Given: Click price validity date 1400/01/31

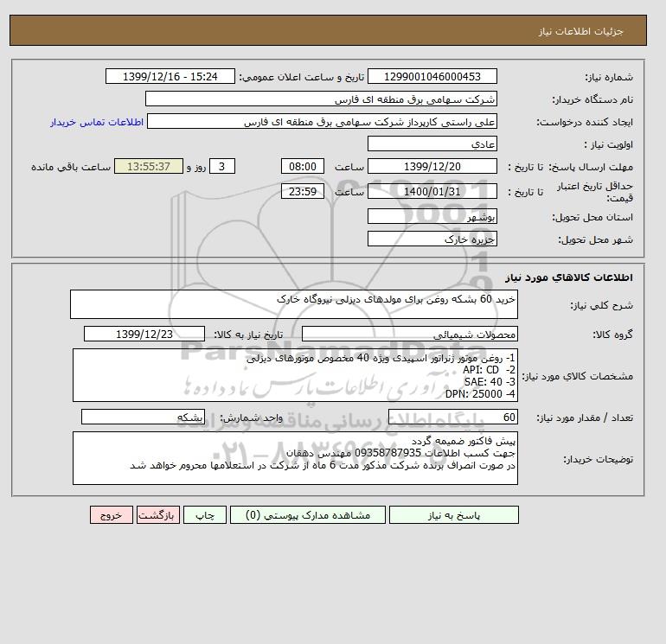Looking at the screenshot, I should (432, 191).
